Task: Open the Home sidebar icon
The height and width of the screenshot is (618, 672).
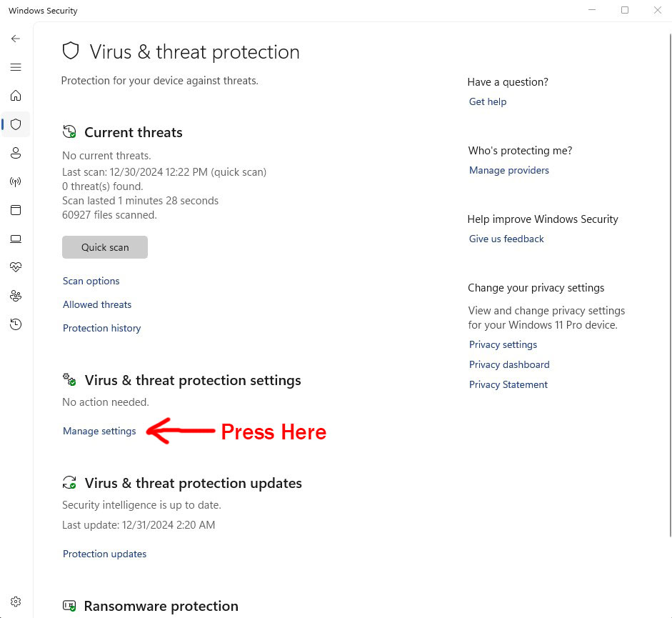Action: tap(16, 95)
